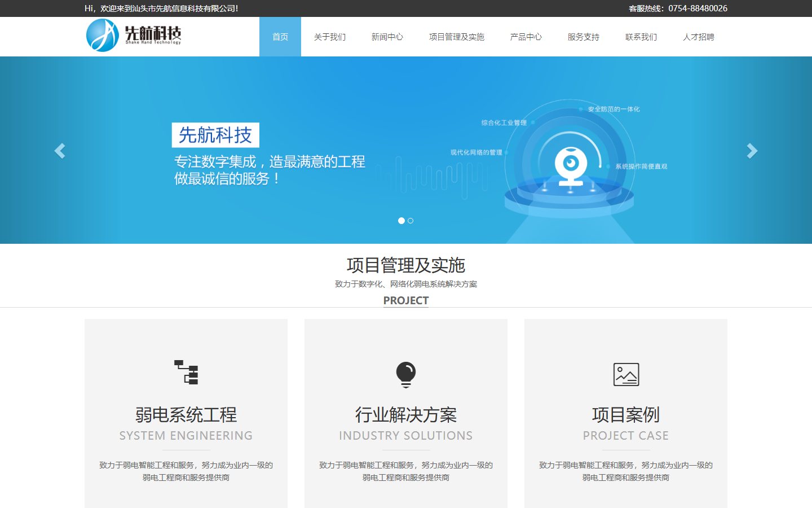Screen dimensions: 812x508
Task: Click the webcam graphic in banner
Action: (571, 167)
